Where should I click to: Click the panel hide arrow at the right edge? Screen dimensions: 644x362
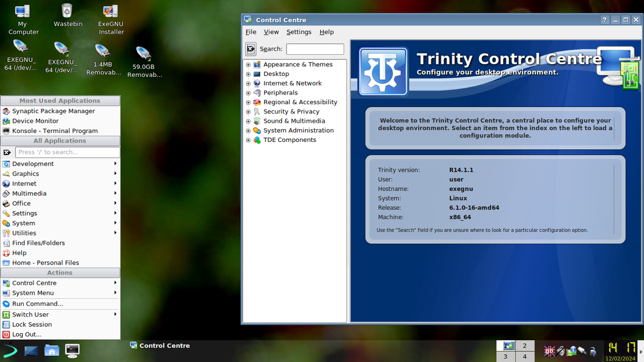click(641, 351)
